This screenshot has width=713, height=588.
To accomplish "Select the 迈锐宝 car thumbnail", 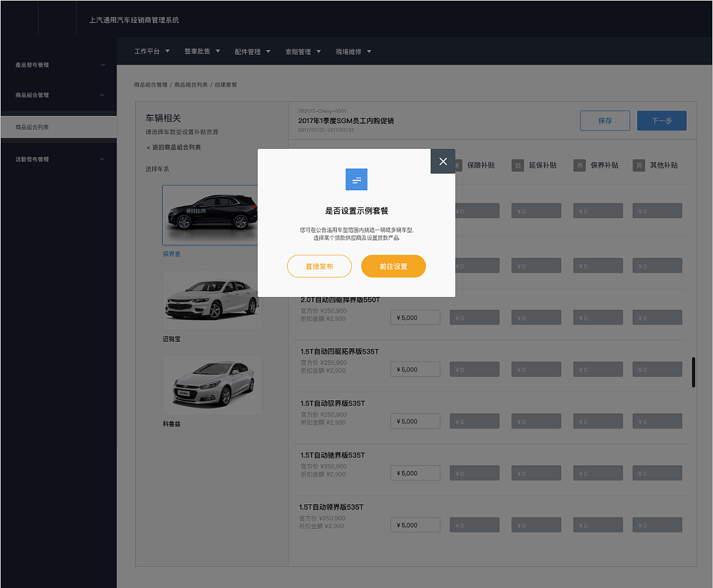I will tap(212, 300).
